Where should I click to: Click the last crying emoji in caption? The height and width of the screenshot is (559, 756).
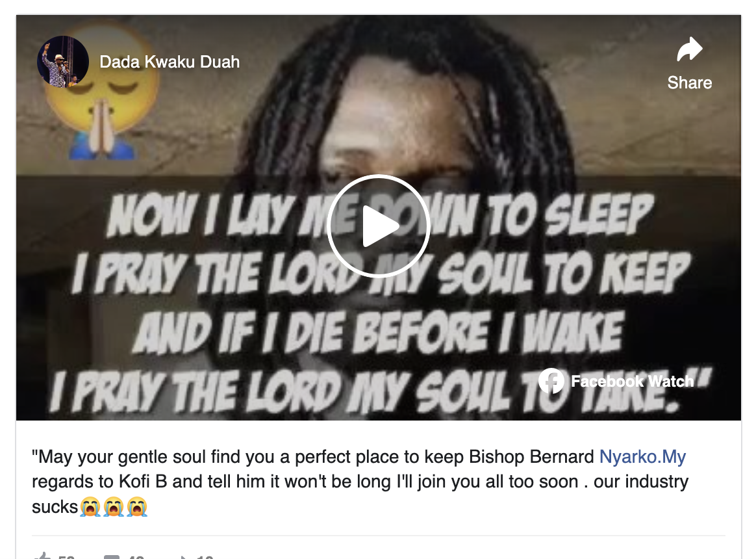tap(137, 508)
